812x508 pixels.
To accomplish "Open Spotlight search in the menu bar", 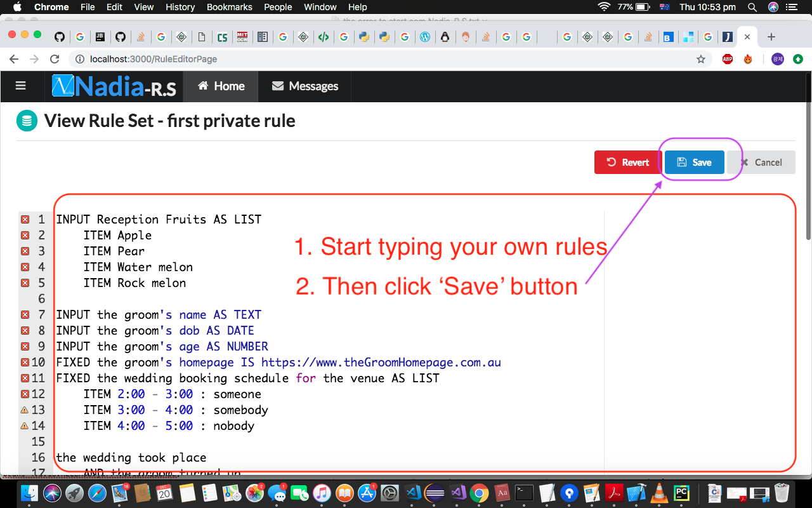I will pyautogui.click(x=752, y=7).
